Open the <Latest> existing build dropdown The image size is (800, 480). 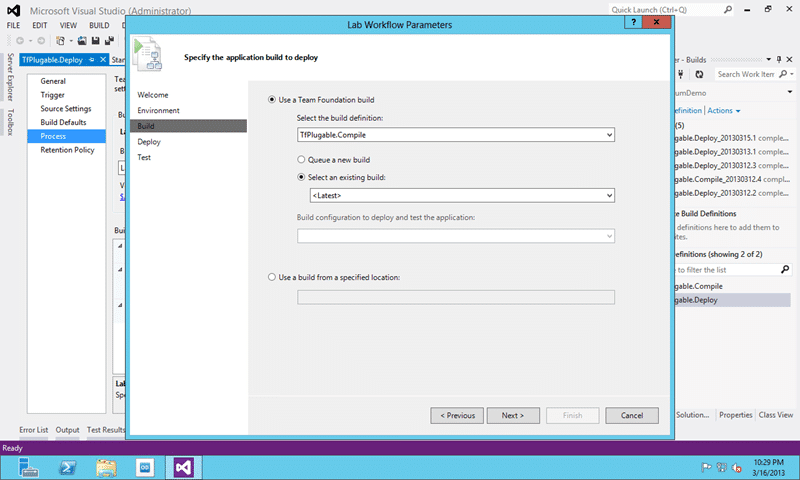click(609, 195)
